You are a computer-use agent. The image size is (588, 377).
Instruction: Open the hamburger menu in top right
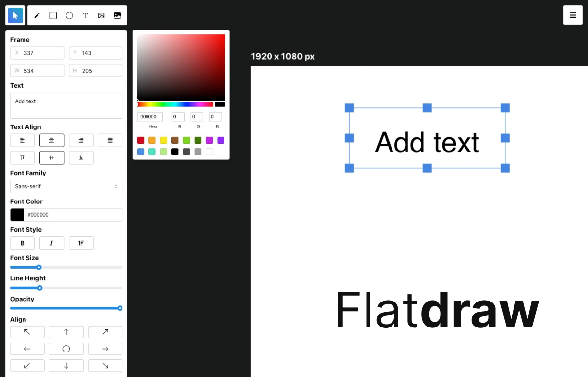point(573,15)
